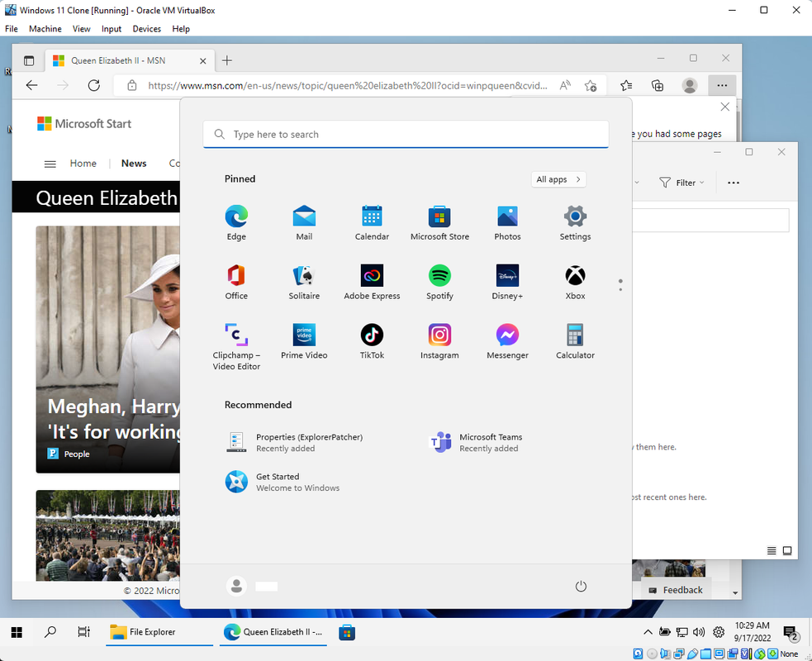
Task: Switch to File Explorer taskbar button
Action: [159, 632]
